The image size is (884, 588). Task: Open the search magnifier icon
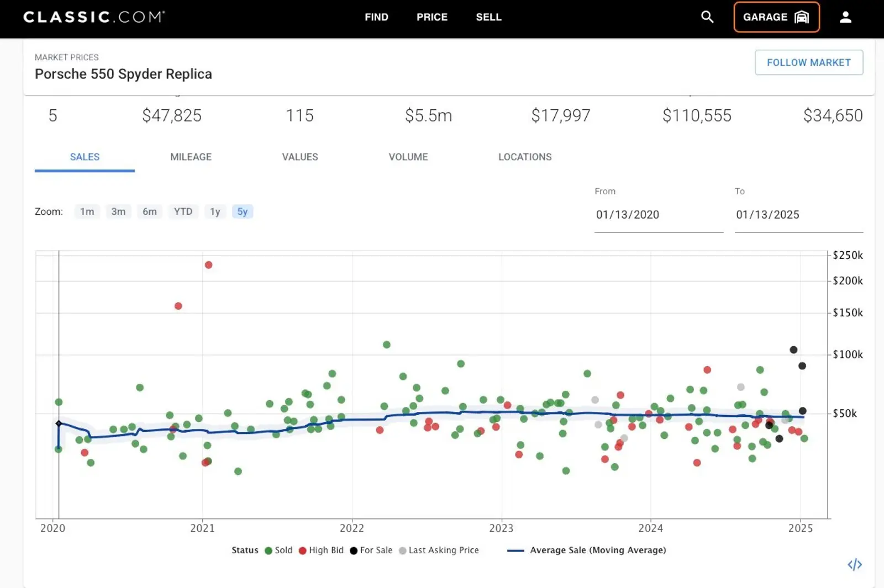(x=707, y=17)
